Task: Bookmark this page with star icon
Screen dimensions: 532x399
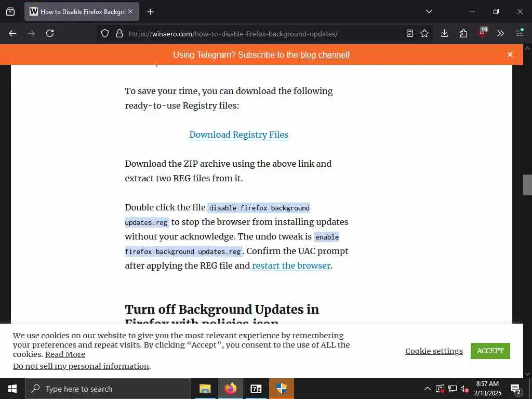Action: click(x=424, y=33)
